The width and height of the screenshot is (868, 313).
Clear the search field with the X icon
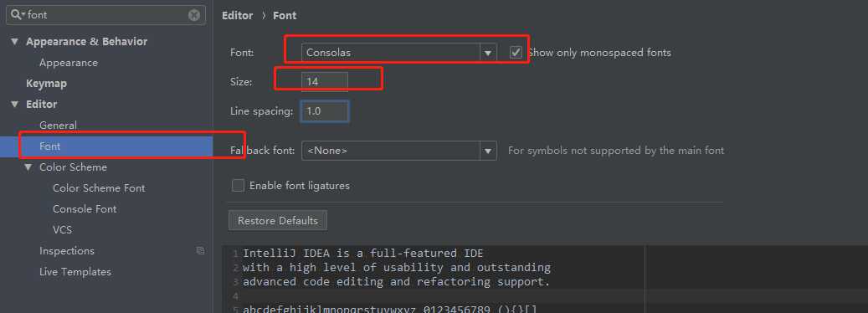click(193, 15)
